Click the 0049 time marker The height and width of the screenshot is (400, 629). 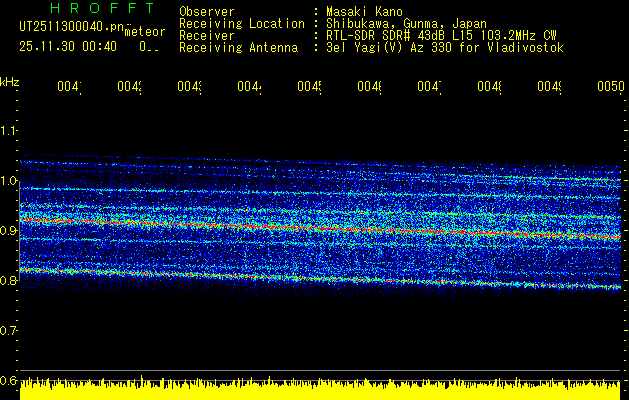click(x=549, y=86)
